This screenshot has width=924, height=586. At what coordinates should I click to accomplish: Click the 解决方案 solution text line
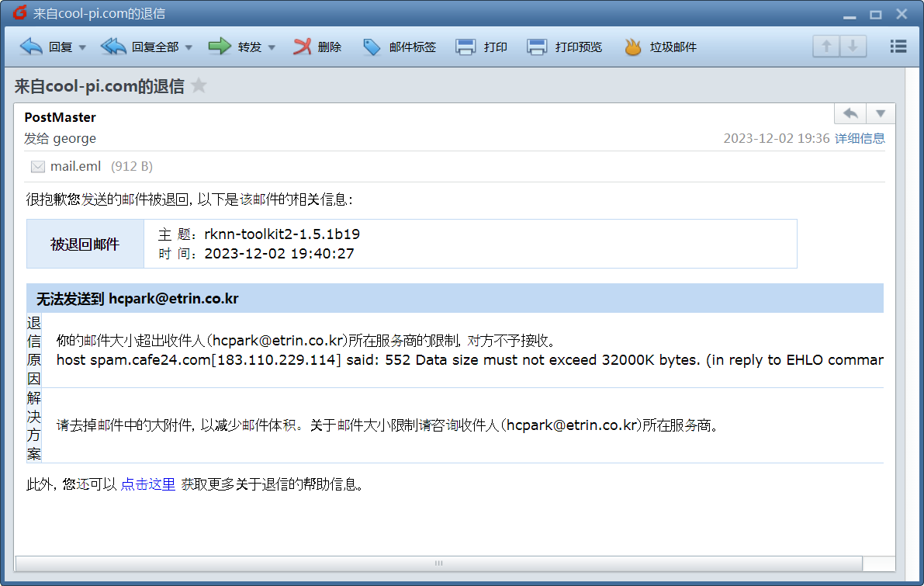click(x=387, y=425)
